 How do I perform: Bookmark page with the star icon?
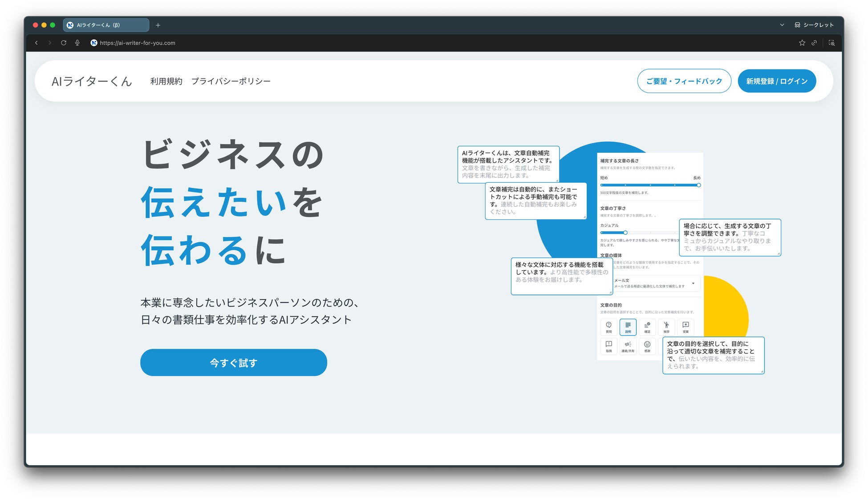pos(802,43)
